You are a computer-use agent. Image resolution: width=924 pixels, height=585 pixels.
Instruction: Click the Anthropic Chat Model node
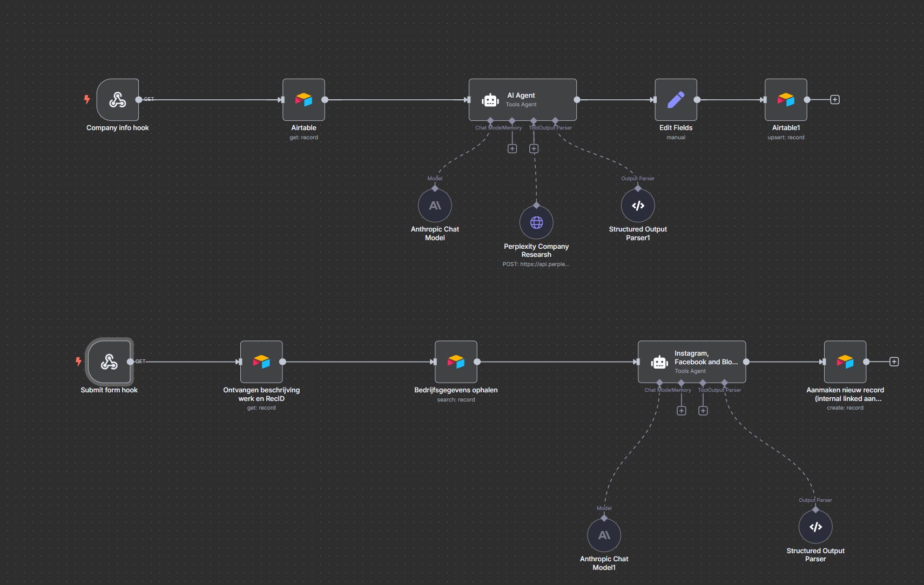pos(435,206)
